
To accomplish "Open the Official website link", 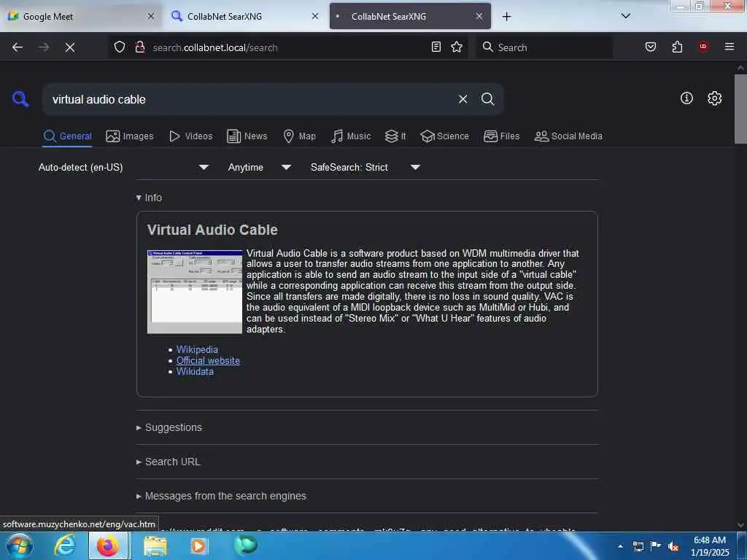I will [x=208, y=360].
